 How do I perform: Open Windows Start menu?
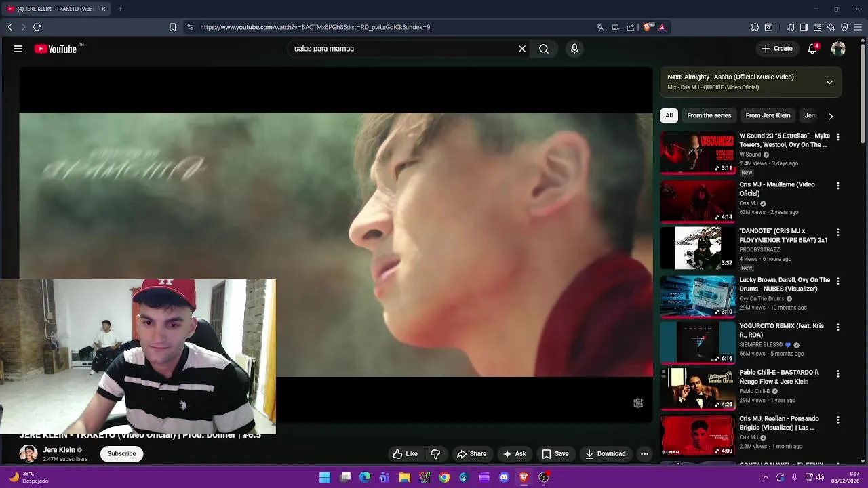click(325, 477)
